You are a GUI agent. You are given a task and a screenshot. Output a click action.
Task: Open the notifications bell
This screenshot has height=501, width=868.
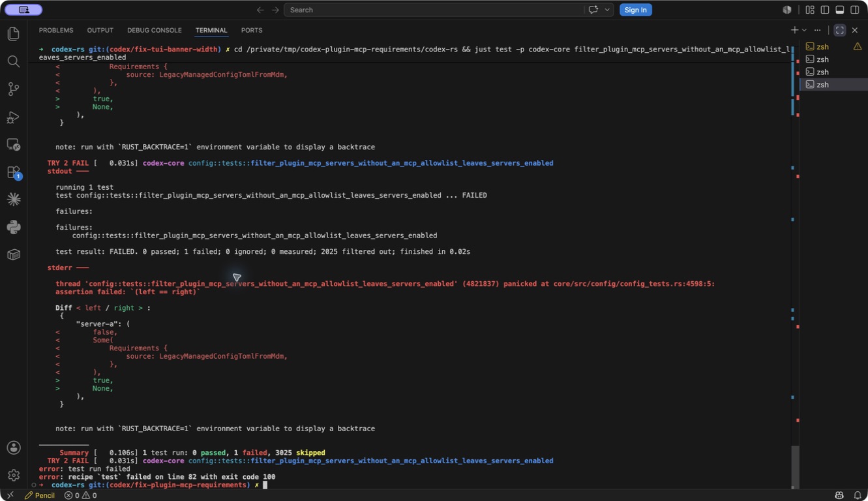(858, 495)
